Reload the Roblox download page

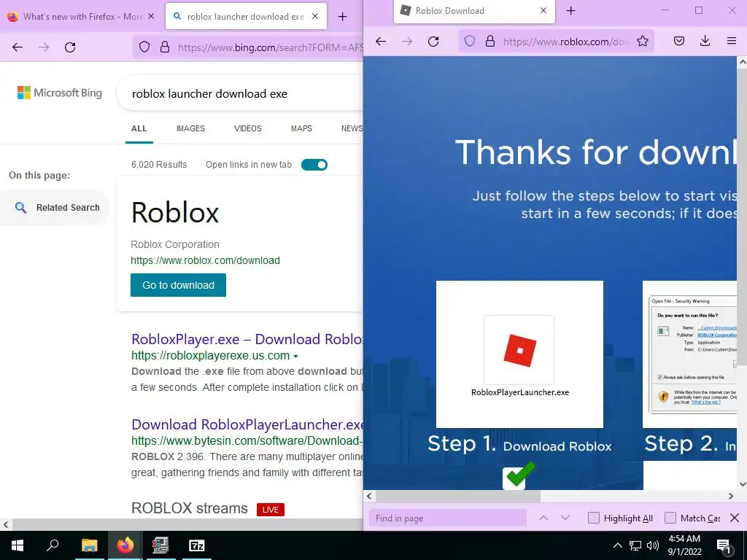(433, 42)
